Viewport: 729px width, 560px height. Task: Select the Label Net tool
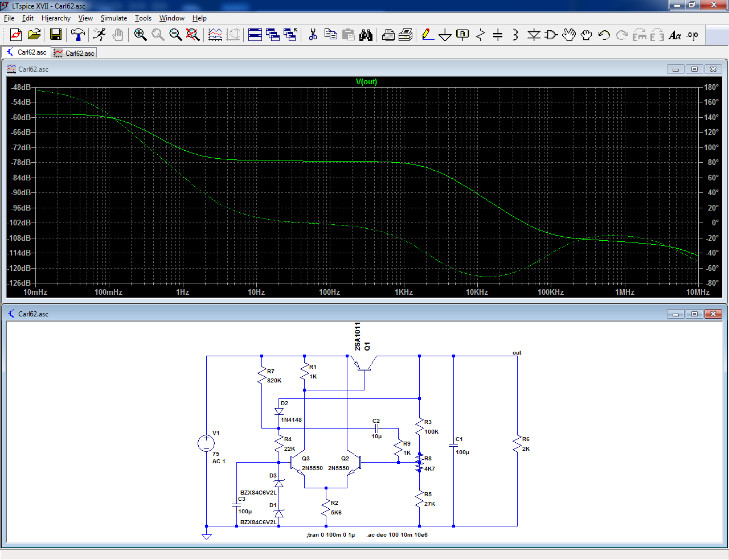pos(463,35)
